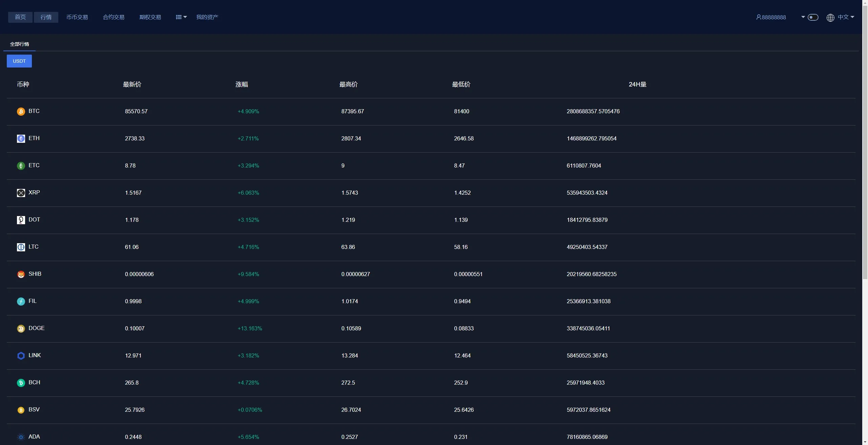Click LTC highest price 63.86
This screenshot has height=445, width=868.
[x=348, y=247]
